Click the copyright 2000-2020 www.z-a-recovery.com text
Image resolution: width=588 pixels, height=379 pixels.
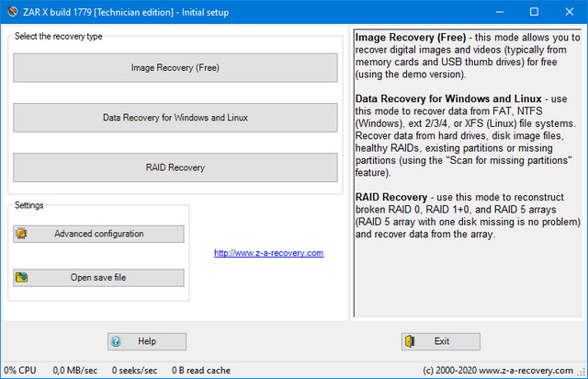pyautogui.click(x=498, y=371)
